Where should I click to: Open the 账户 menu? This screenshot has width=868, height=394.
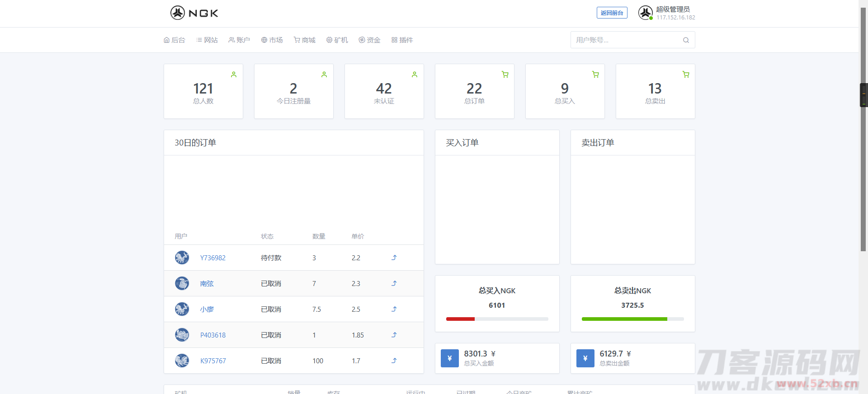239,40
